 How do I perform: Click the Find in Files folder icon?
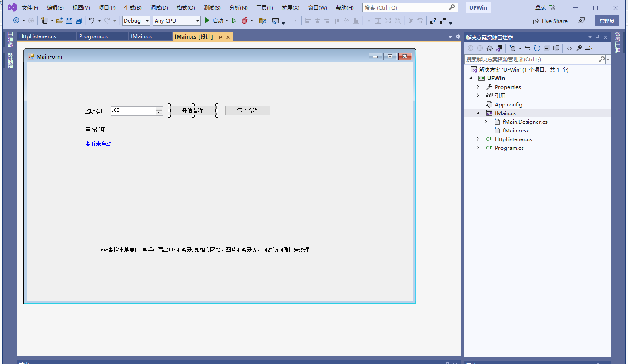[x=262, y=20]
